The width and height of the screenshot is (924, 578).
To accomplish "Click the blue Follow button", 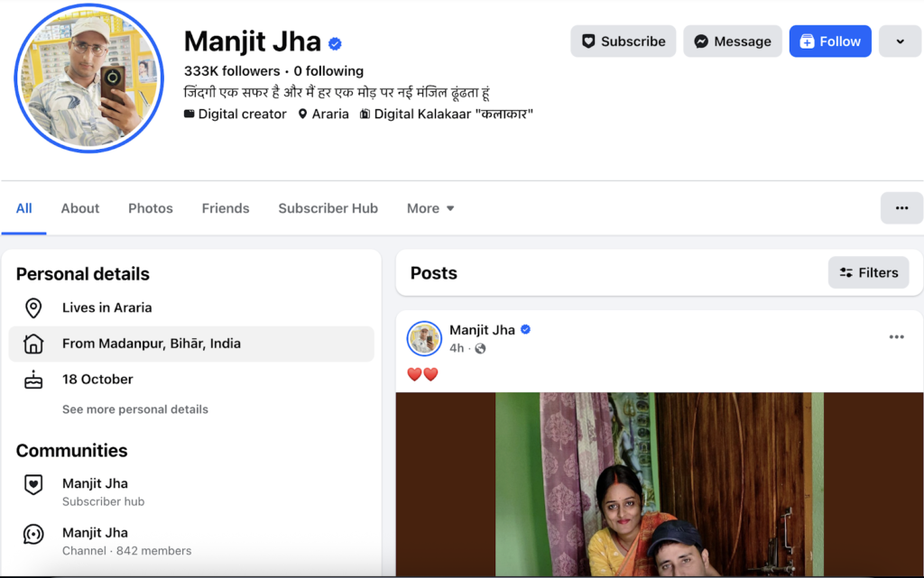I will tap(829, 41).
